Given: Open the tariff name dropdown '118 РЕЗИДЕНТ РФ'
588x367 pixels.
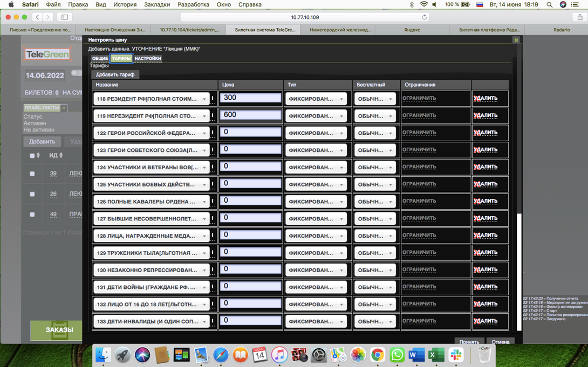Looking at the screenshot, I should [x=151, y=99].
